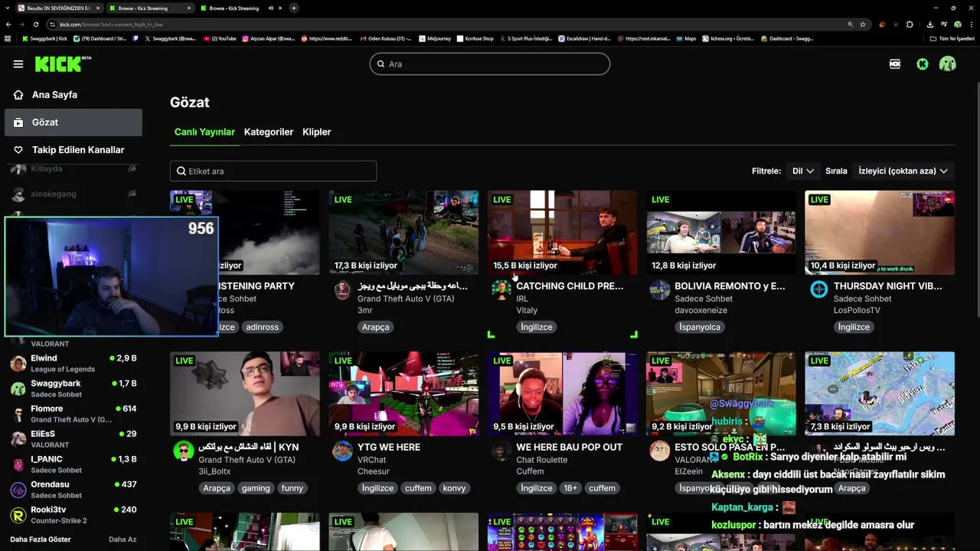980x551 pixels.
Task: Open EliEsS channel in sidebar
Action: pos(73,439)
